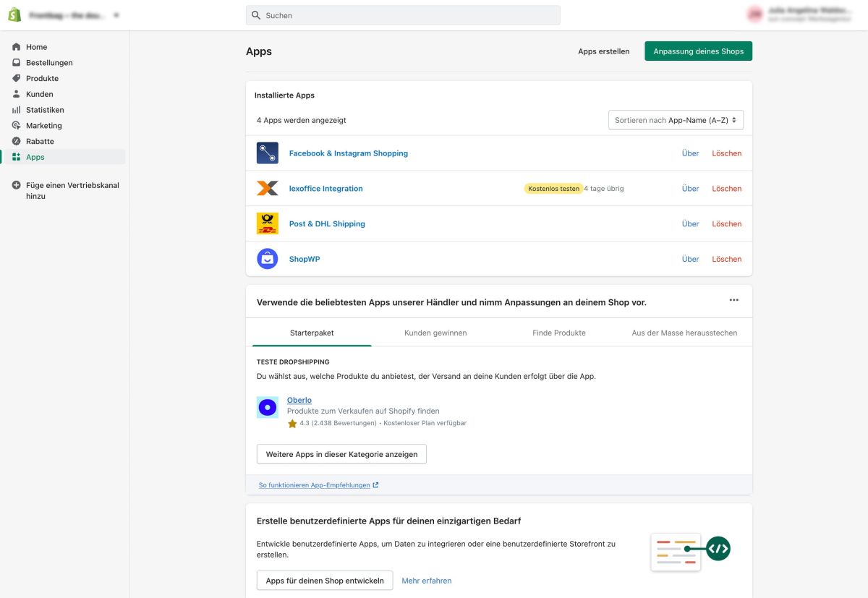Click the Apps erstellen button
The image size is (868, 598).
click(604, 51)
